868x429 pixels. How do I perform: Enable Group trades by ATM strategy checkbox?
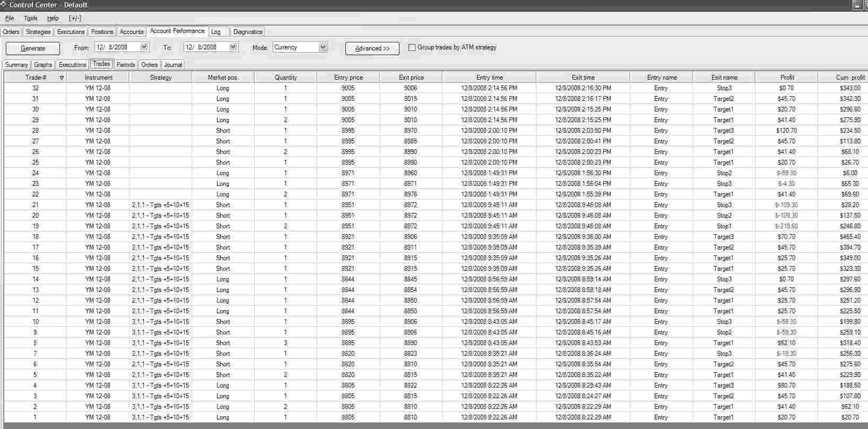point(412,47)
